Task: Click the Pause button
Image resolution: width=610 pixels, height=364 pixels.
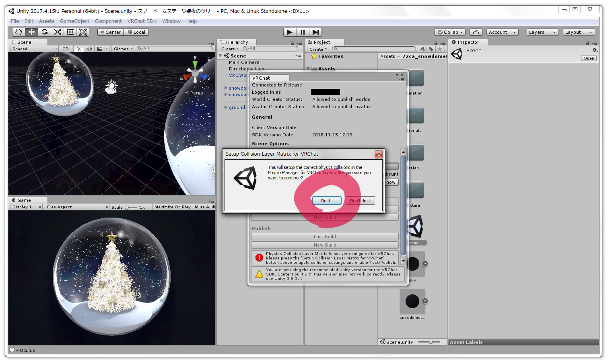Action: click(303, 32)
